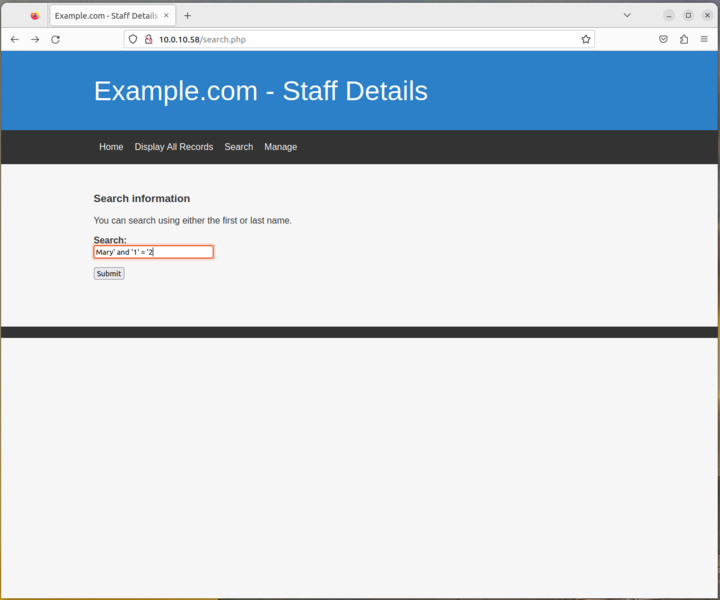Click the browser forward arrow
720x600 pixels.
35,39
